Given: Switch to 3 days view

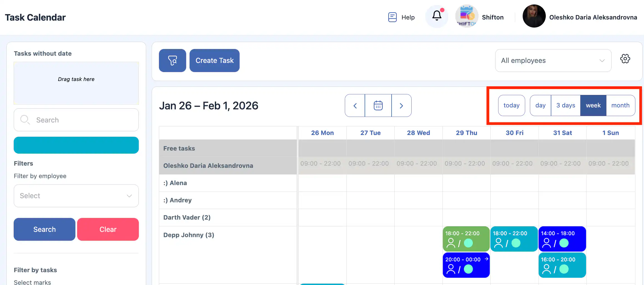Looking at the screenshot, I should [566, 105].
